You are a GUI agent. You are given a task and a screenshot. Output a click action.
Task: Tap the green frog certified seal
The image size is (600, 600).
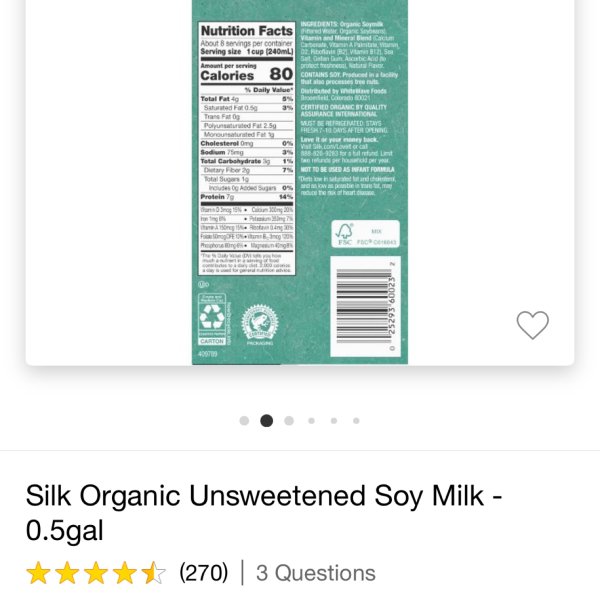260,322
